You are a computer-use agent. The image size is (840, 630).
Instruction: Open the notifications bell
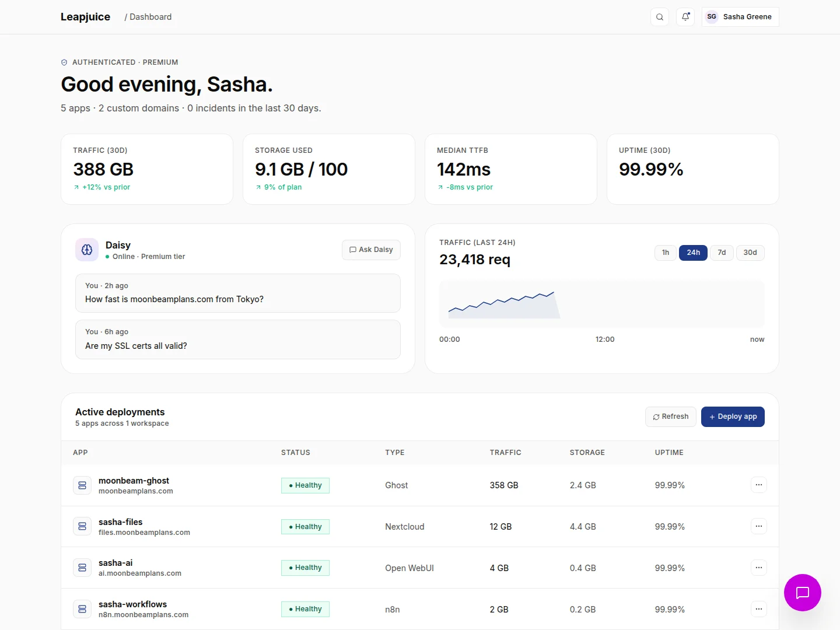click(x=685, y=17)
